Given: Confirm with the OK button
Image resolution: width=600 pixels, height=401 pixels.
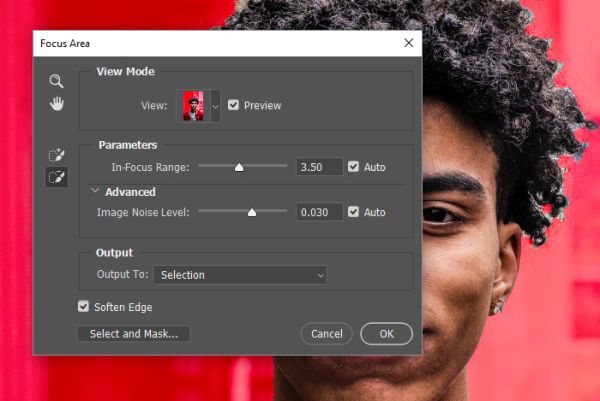Looking at the screenshot, I should (386, 334).
